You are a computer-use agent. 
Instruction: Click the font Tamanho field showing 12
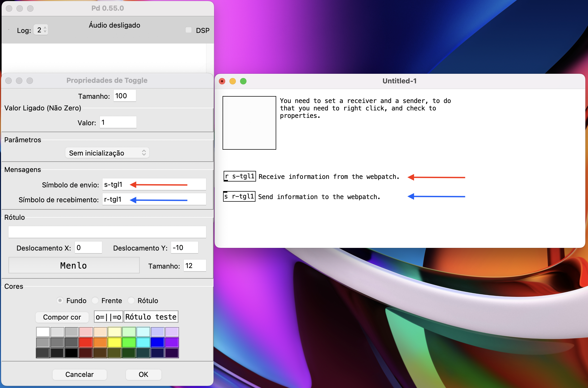(x=195, y=266)
